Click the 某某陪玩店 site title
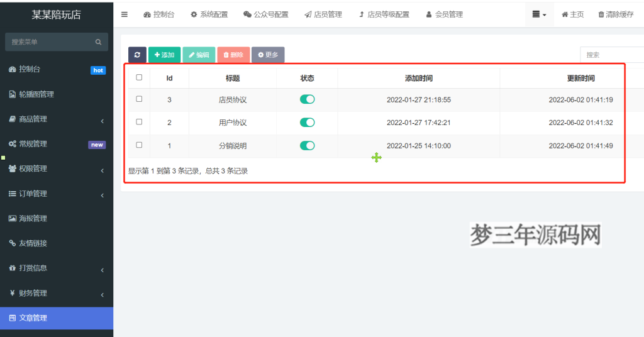Image resolution: width=644 pixels, height=337 pixels. pos(57,15)
